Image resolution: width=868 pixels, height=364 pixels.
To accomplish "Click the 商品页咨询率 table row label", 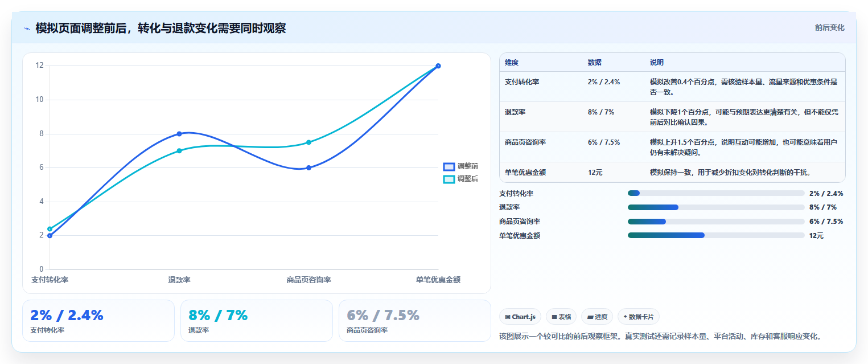I will click(x=525, y=142).
